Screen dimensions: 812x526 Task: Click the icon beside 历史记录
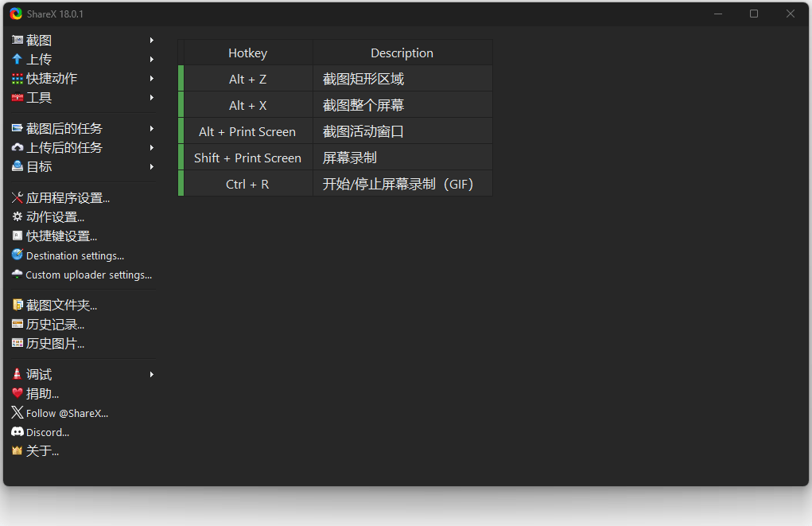pyautogui.click(x=17, y=324)
